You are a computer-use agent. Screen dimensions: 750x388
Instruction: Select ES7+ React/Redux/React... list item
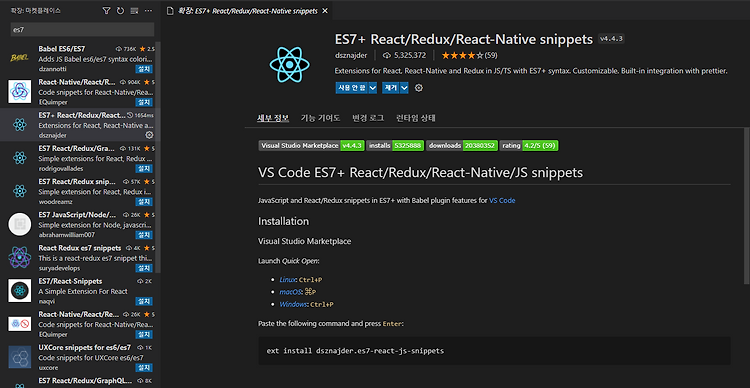pos(80,125)
